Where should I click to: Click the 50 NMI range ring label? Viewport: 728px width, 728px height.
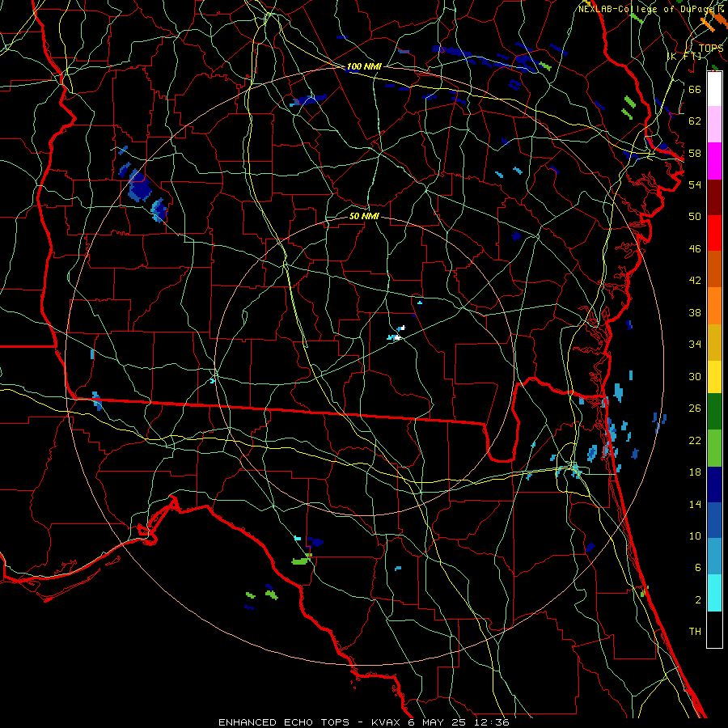(x=364, y=216)
